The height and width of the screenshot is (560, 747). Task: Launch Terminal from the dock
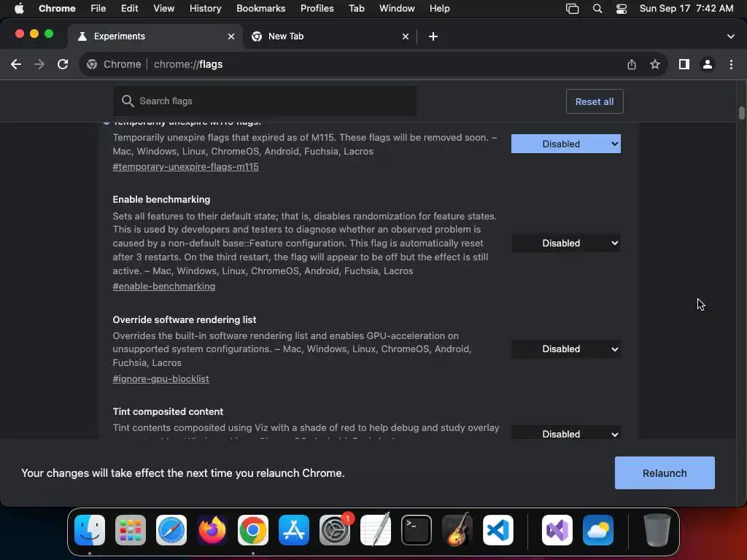click(417, 530)
